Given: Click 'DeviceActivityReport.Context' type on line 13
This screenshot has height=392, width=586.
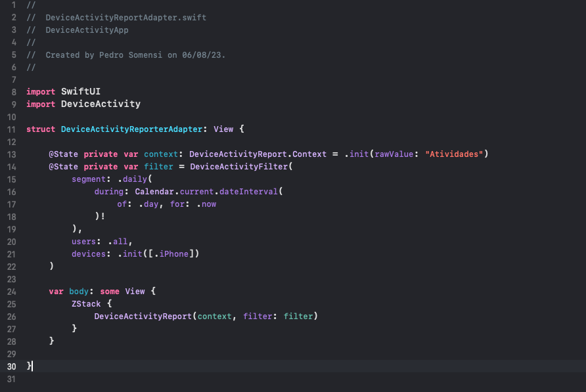Looking at the screenshot, I should point(258,154).
